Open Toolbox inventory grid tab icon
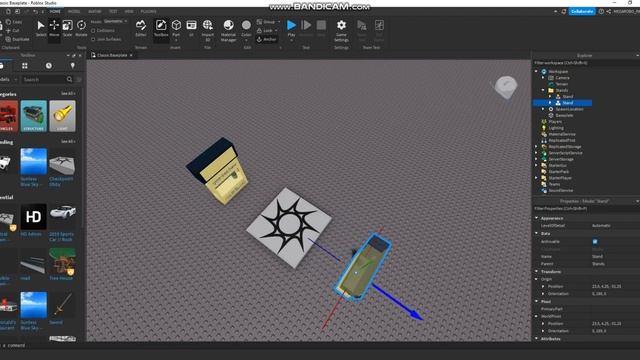This screenshot has height=360, width=640. 25,66
